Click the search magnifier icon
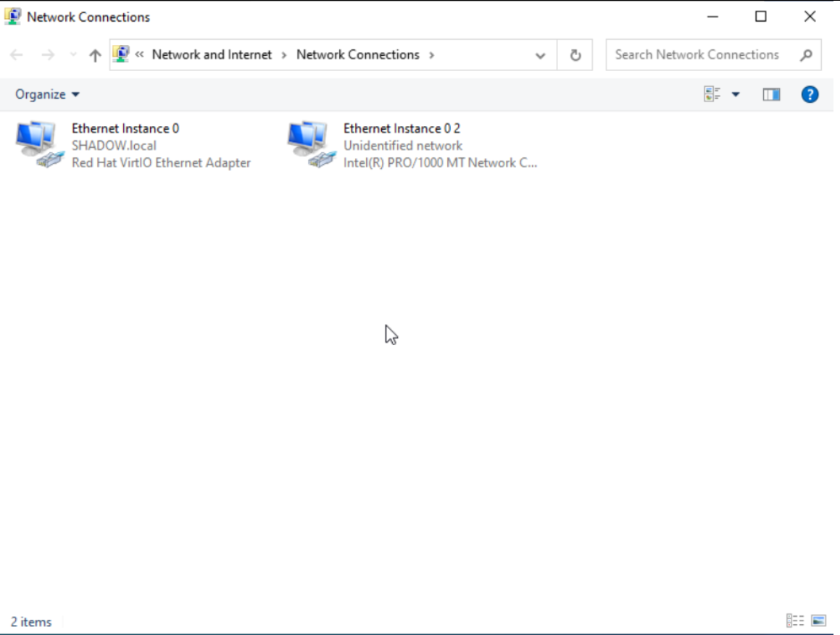This screenshot has width=840, height=635. 806,55
